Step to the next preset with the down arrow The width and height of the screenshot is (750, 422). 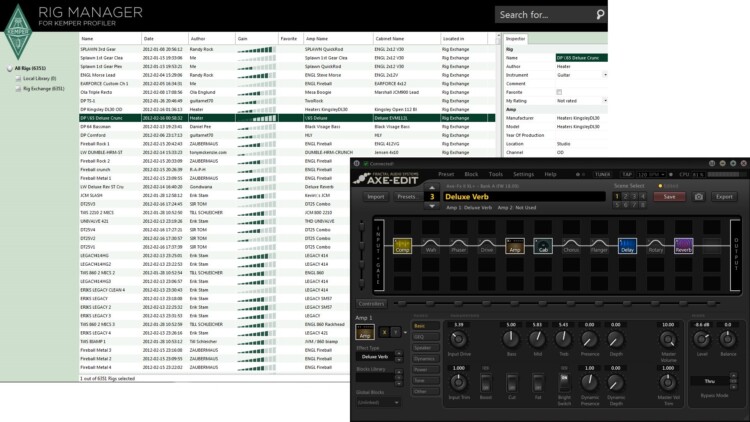[x=432, y=206]
